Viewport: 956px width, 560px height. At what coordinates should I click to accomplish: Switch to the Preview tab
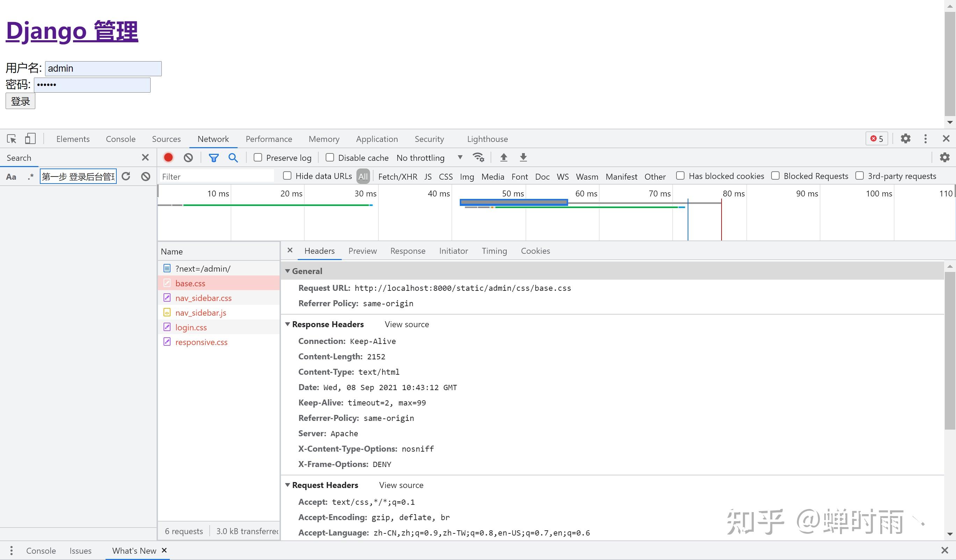coord(362,251)
